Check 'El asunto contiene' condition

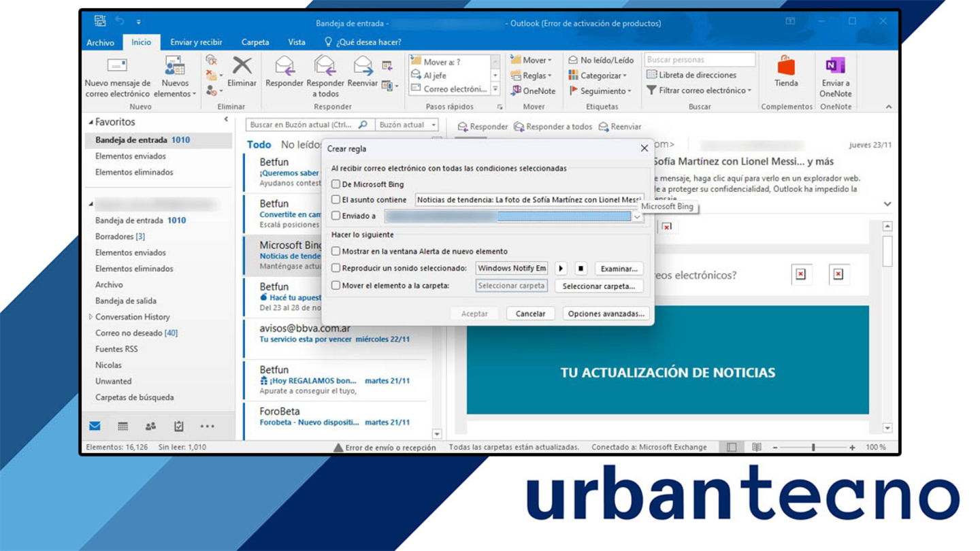336,200
